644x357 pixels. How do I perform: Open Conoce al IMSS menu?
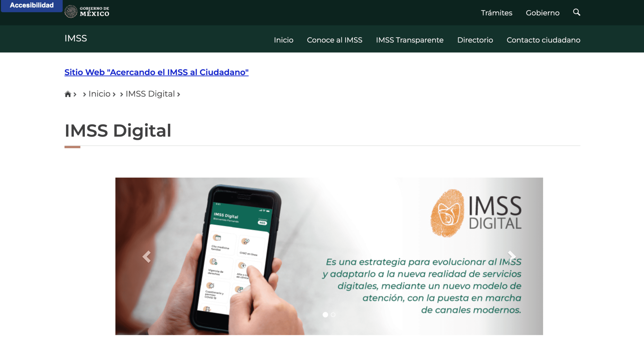click(x=334, y=40)
